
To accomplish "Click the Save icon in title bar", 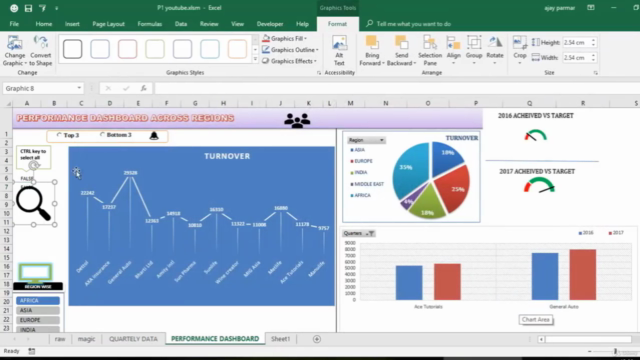I will 28,8.
